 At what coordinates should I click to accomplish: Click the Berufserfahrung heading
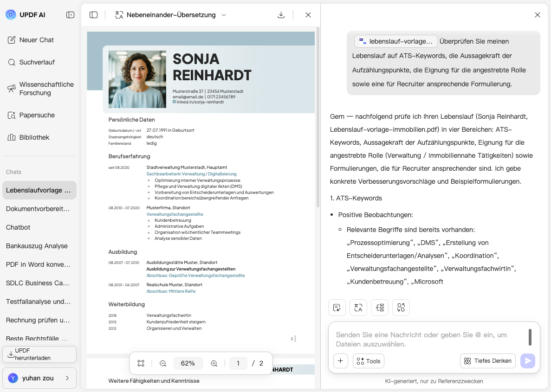pos(130,156)
